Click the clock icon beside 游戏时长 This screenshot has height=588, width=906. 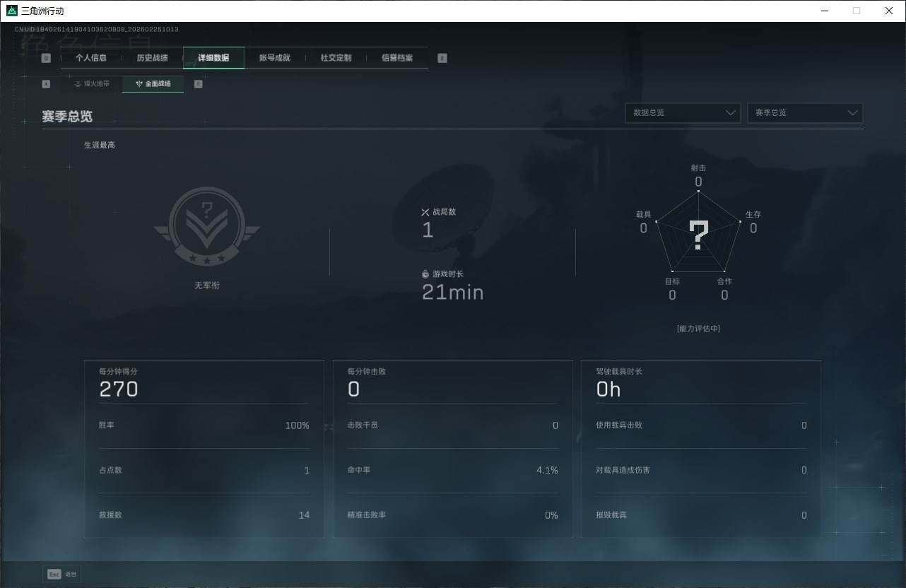[425, 274]
